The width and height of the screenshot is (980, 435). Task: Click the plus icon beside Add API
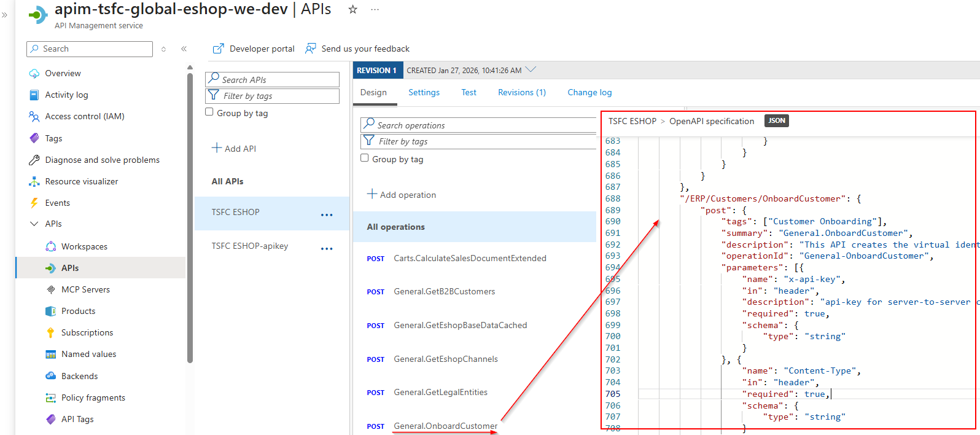point(217,148)
